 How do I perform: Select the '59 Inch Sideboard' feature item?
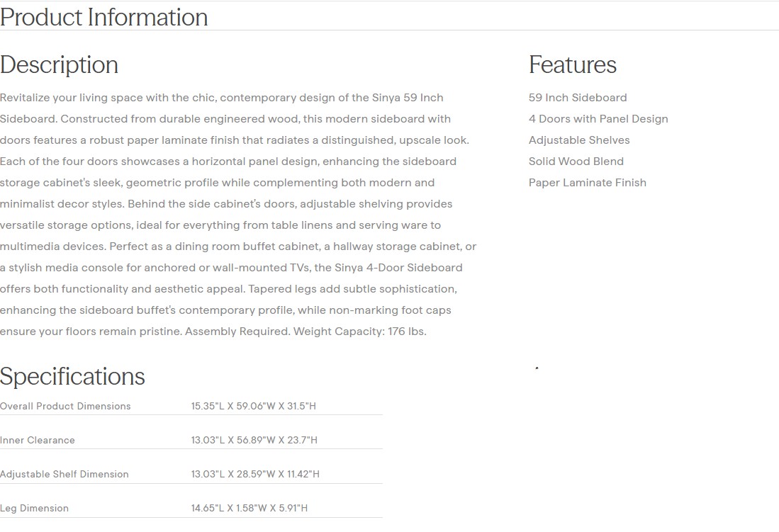pyautogui.click(x=578, y=98)
